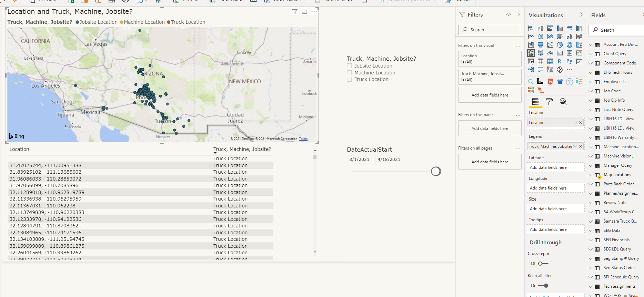
Task: Click the table's scroll down arrow
Action: 315,252
